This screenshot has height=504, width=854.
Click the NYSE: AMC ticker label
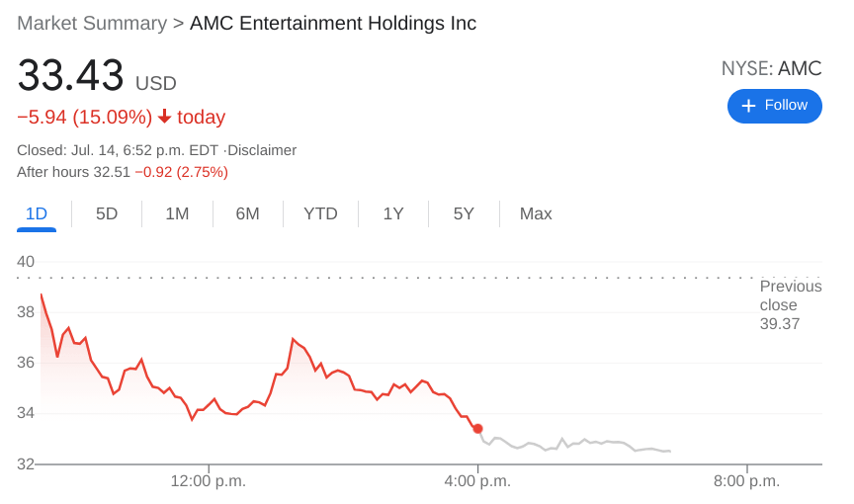(771, 68)
